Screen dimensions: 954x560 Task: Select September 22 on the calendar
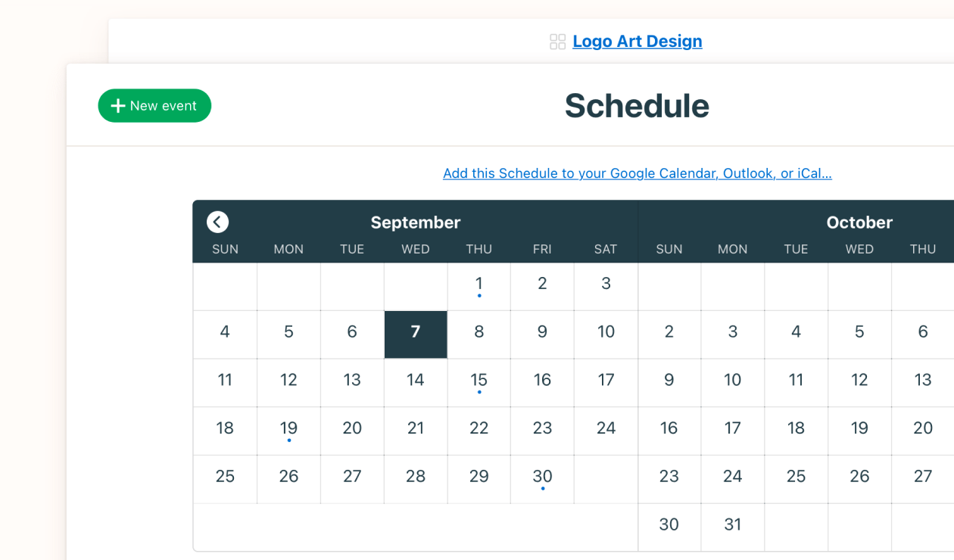[x=479, y=428]
